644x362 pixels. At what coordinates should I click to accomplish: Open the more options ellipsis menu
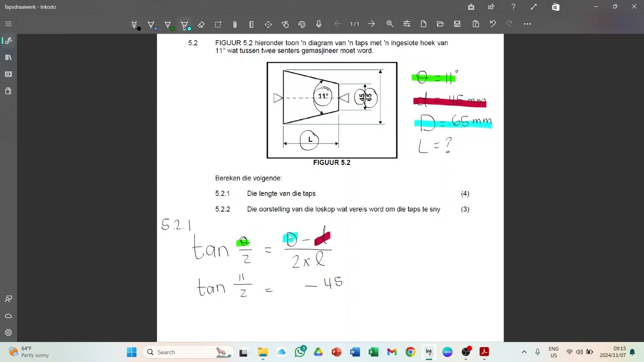[527, 24]
